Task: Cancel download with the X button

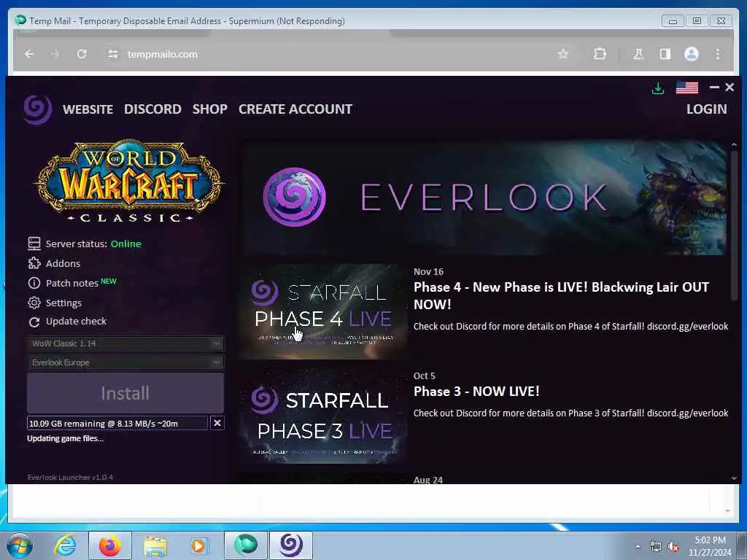Action: pos(217,423)
